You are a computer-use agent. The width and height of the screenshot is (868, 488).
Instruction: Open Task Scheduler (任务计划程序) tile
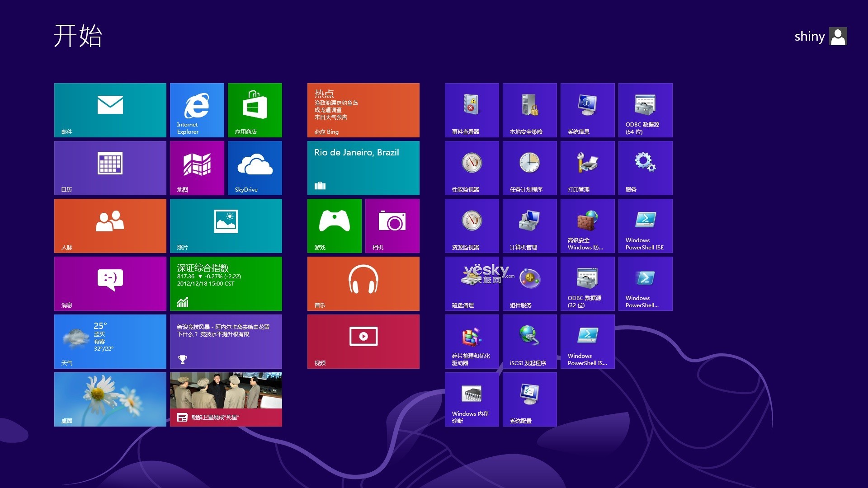pyautogui.click(x=529, y=168)
